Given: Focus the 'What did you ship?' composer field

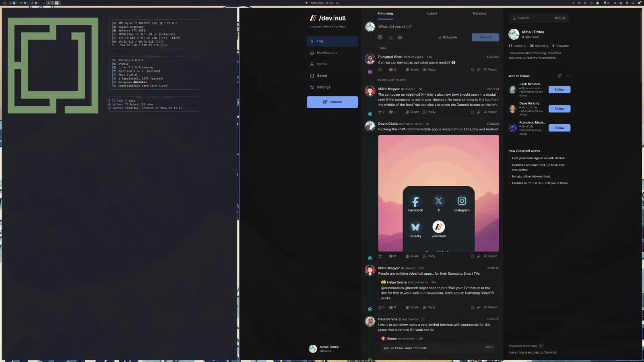Looking at the screenshot, I should (438, 27).
